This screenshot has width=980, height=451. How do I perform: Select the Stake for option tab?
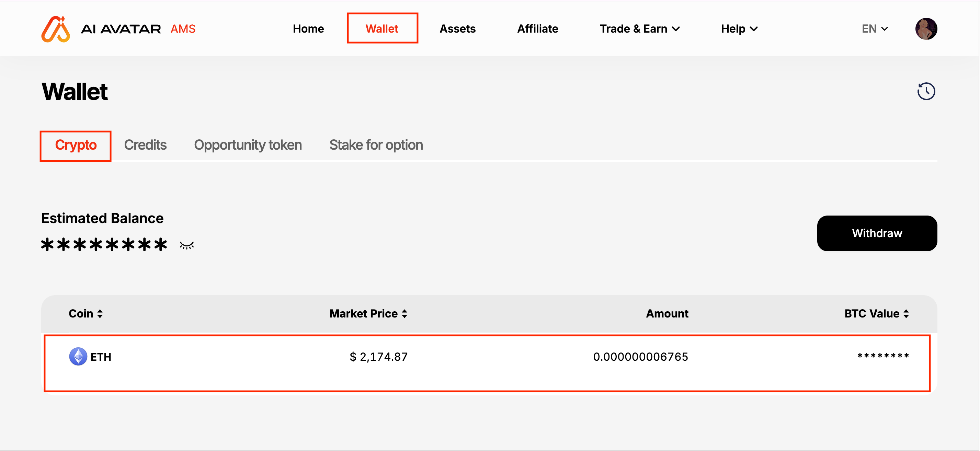(x=376, y=145)
